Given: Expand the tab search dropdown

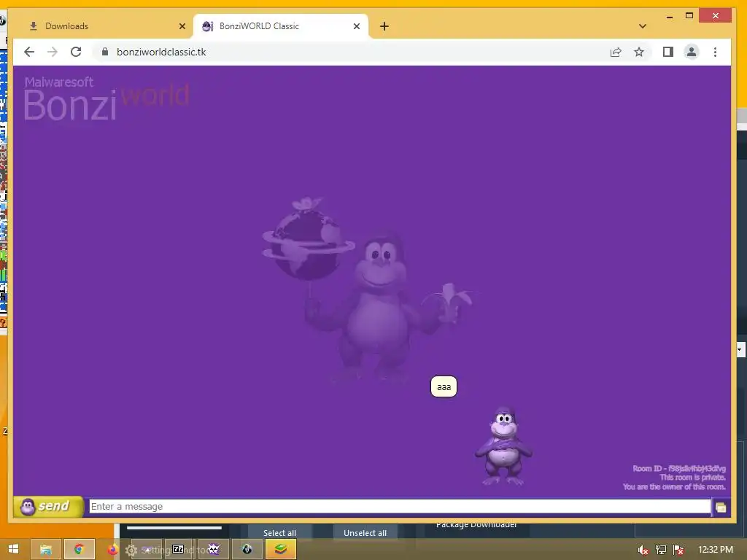Looking at the screenshot, I should coord(642,26).
